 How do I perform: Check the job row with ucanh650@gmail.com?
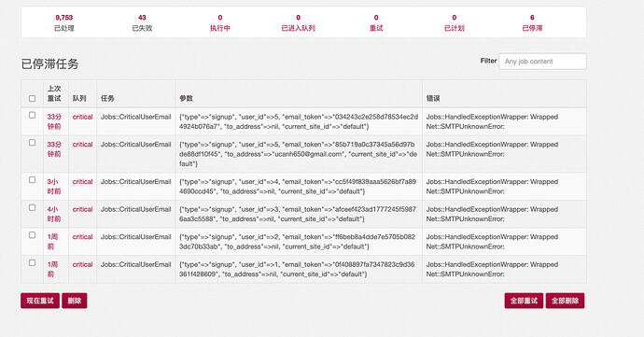(x=32, y=143)
